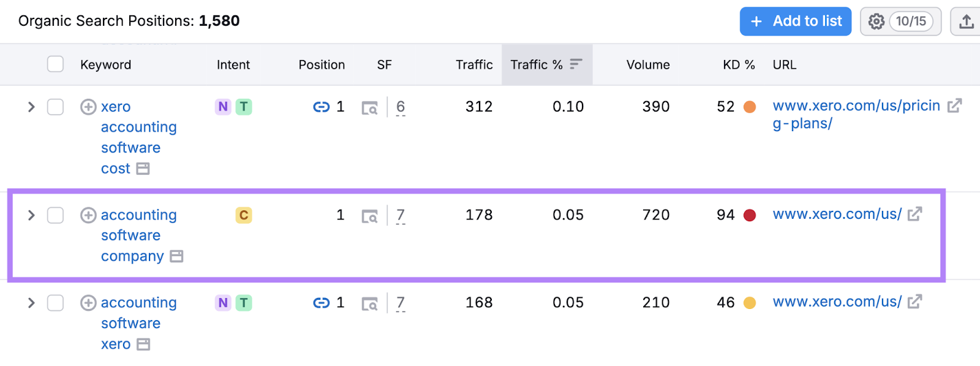
Task: Click the export icon at top right
Action: 967,21
